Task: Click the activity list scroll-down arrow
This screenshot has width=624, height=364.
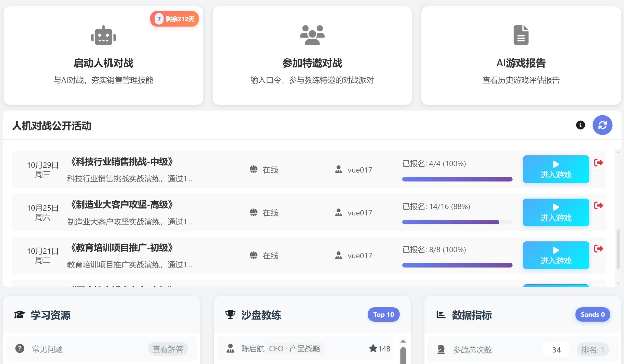Action: click(x=618, y=283)
